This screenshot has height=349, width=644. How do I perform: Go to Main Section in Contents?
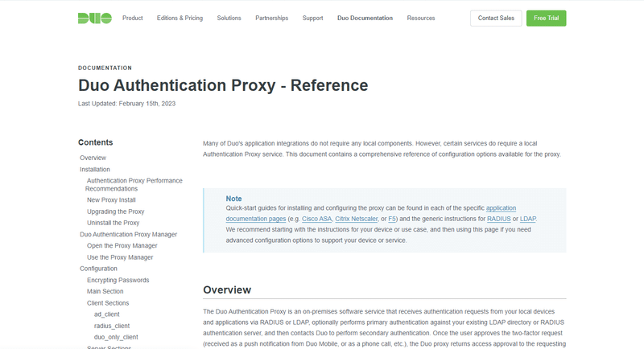[105, 291]
